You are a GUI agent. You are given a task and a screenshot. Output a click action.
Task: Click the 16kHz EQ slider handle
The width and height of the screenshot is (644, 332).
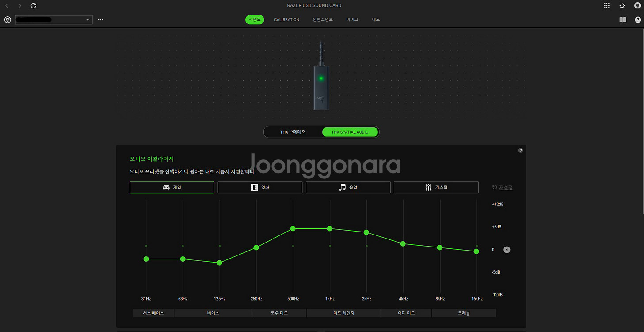tap(476, 251)
